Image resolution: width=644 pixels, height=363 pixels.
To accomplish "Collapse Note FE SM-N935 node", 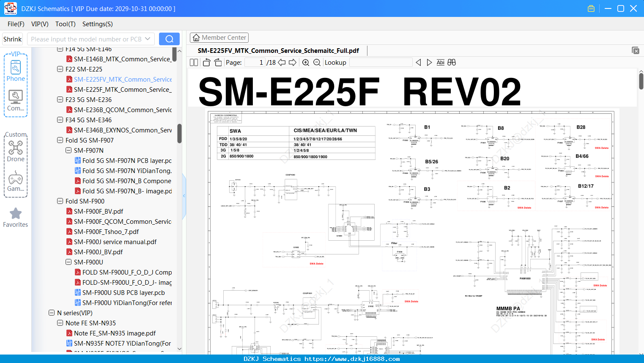I will pyautogui.click(x=60, y=323).
